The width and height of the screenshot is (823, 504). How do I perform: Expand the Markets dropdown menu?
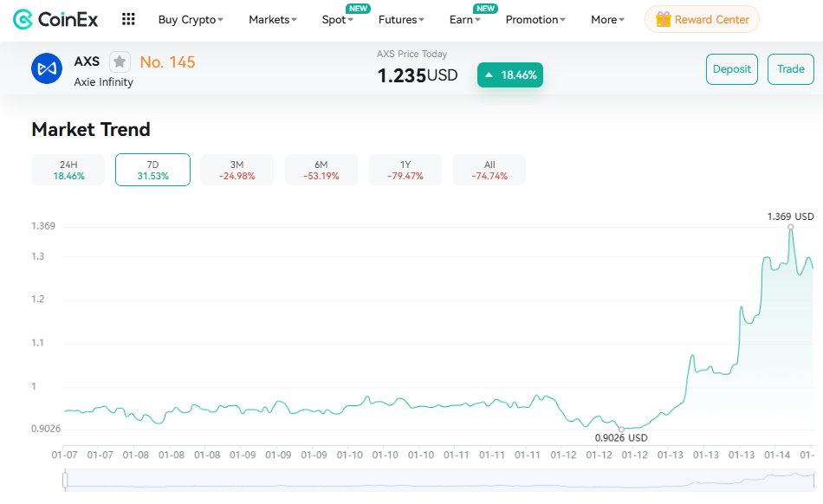click(x=272, y=19)
